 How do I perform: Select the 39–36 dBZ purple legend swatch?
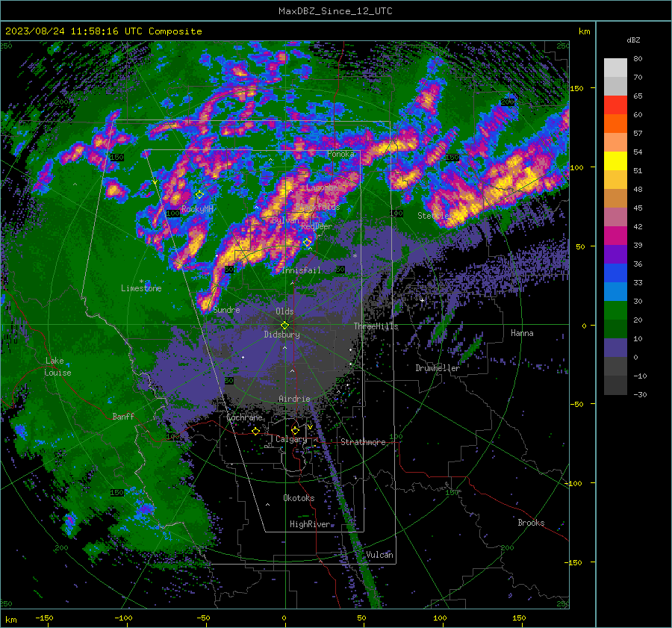[615, 255]
